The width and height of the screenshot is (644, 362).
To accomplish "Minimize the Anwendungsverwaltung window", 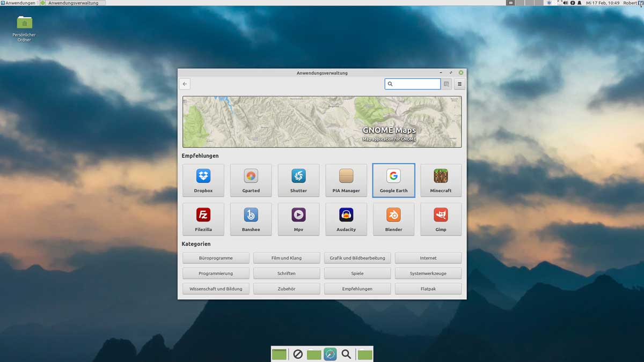I will point(441,72).
